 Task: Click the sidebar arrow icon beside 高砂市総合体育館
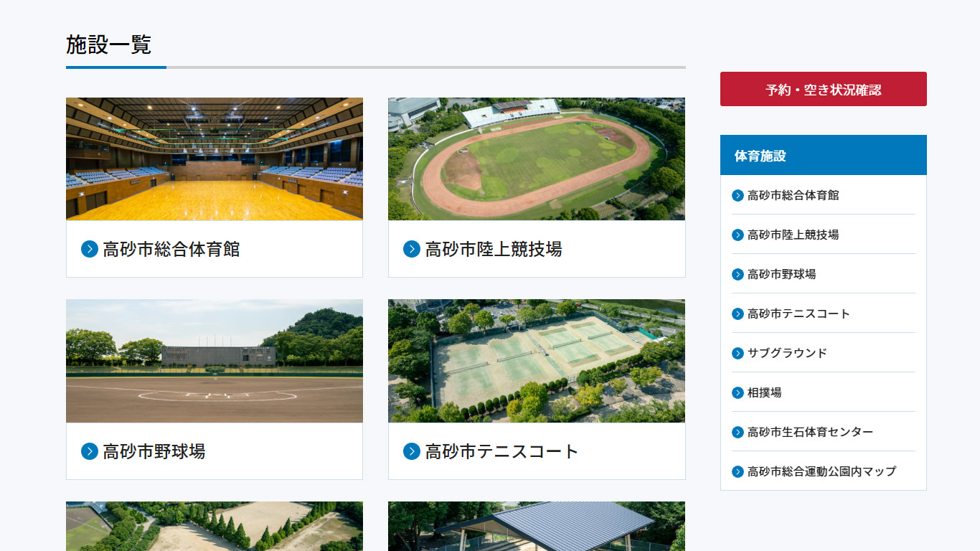(738, 195)
